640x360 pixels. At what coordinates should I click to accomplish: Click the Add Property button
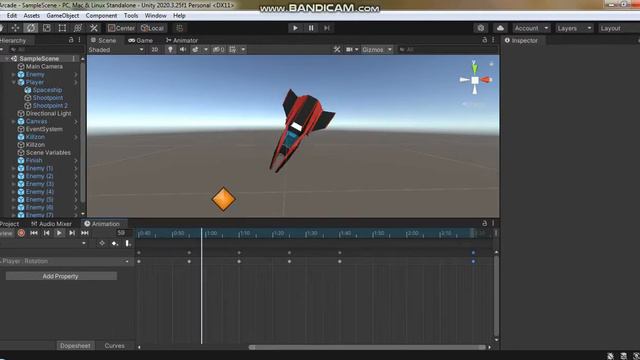(61, 276)
